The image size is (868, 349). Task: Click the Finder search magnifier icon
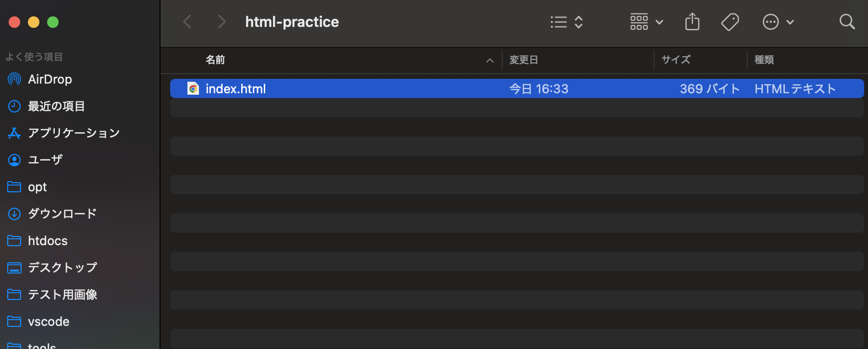(846, 22)
